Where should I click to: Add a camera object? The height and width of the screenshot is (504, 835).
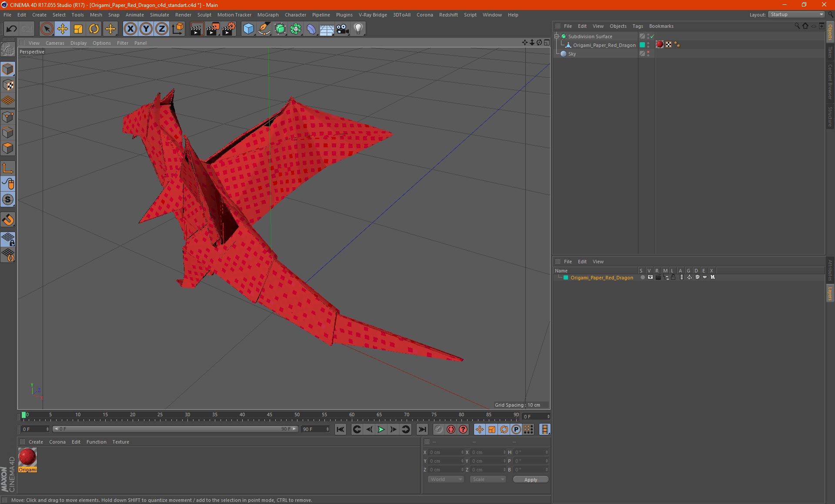pos(342,29)
